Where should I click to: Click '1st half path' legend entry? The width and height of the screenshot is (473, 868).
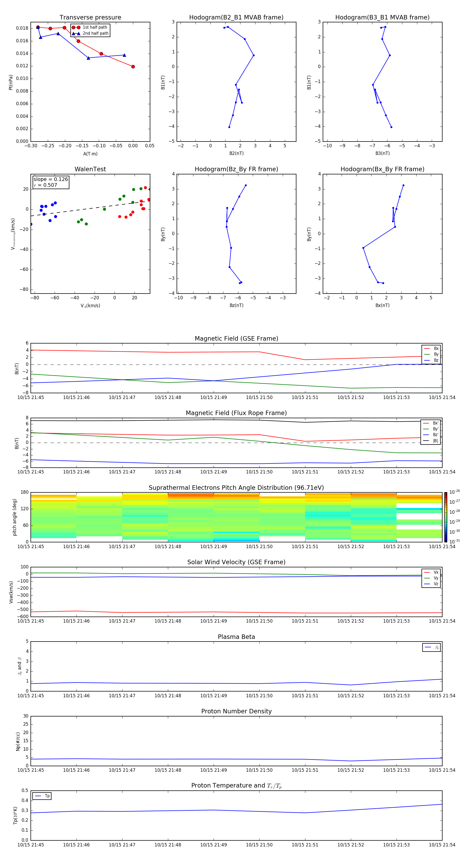[90, 27]
